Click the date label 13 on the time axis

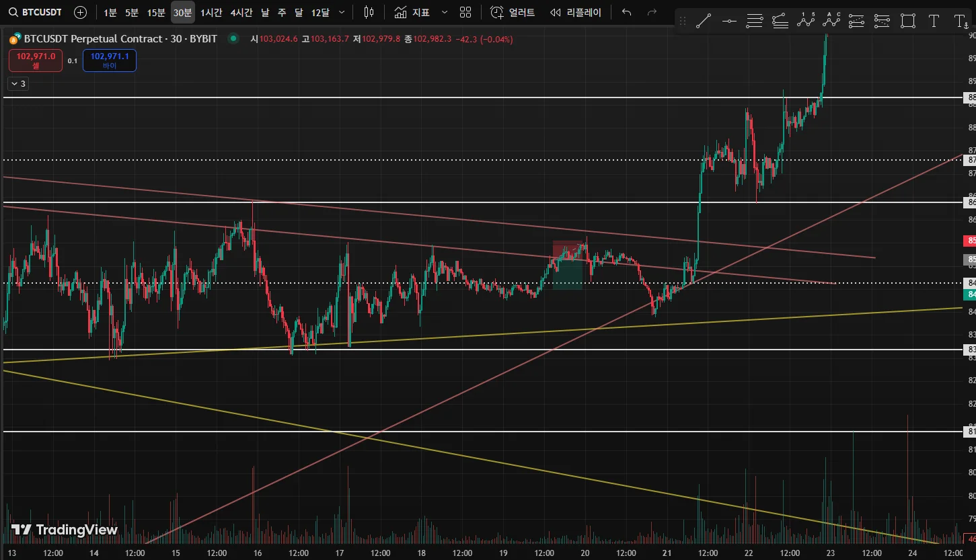[11, 553]
